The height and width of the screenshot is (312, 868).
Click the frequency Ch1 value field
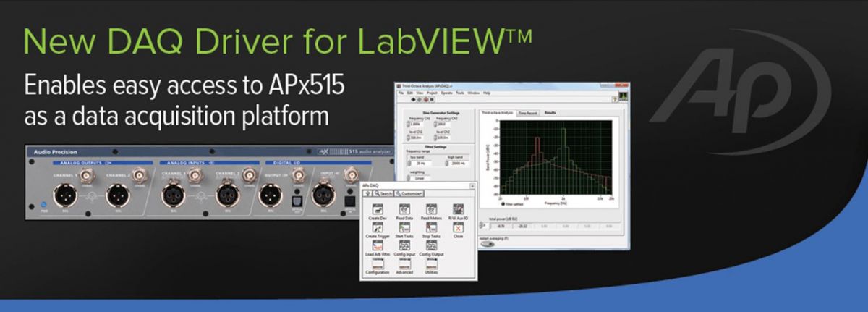[417, 124]
